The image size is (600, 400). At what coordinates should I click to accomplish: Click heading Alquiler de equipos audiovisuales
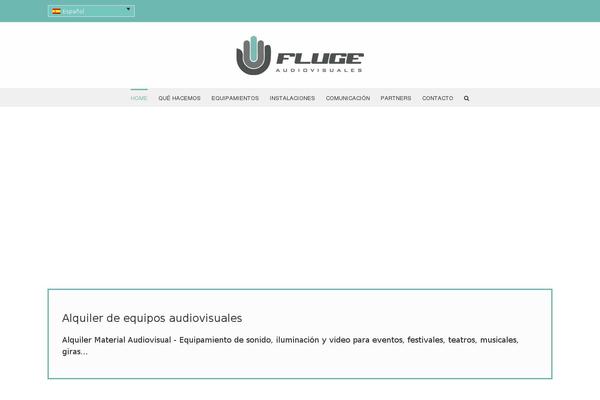coord(152,318)
